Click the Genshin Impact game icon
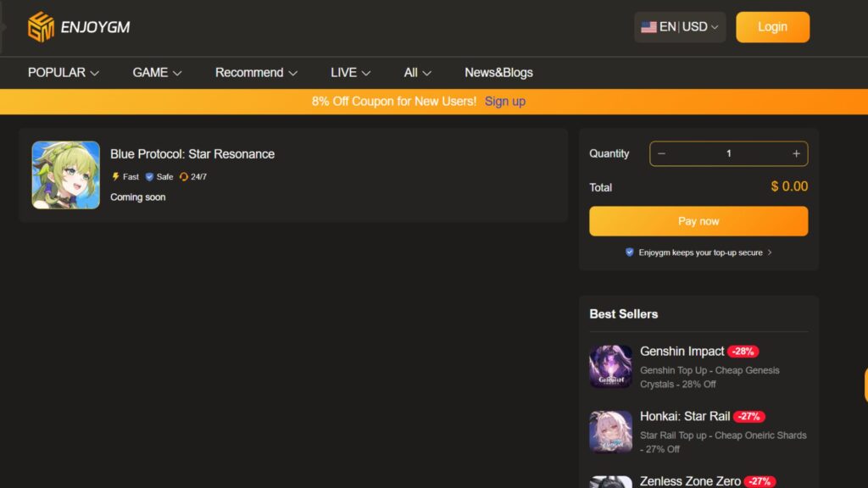The image size is (868, 488). point(610,367)
